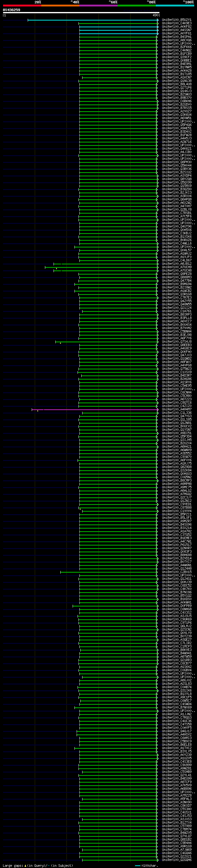Select hit label UniRef100_B1YNR5
Viewport: 197px width, 868px height.
pos(176,67)
